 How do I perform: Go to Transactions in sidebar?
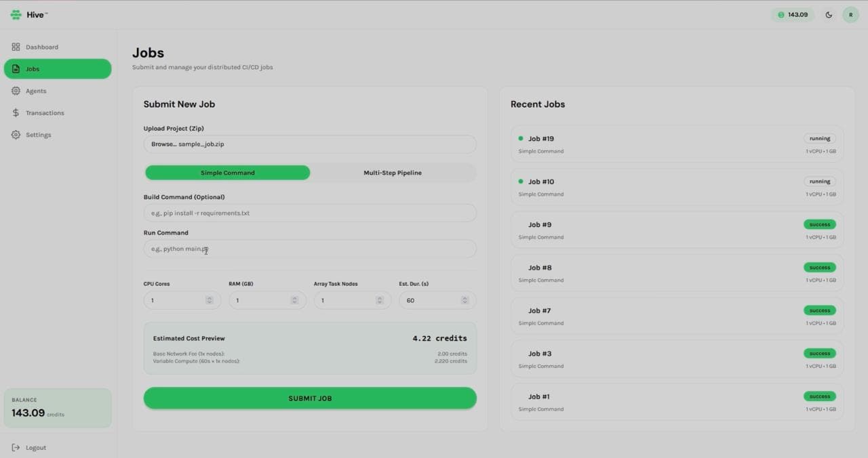tap(58, 112)
